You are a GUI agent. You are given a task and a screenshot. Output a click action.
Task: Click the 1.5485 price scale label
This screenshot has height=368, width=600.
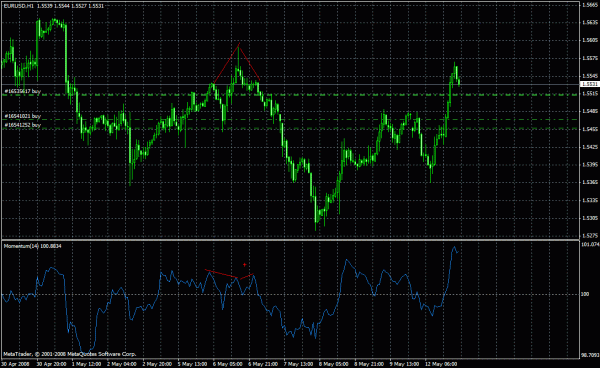click(590, 111)
